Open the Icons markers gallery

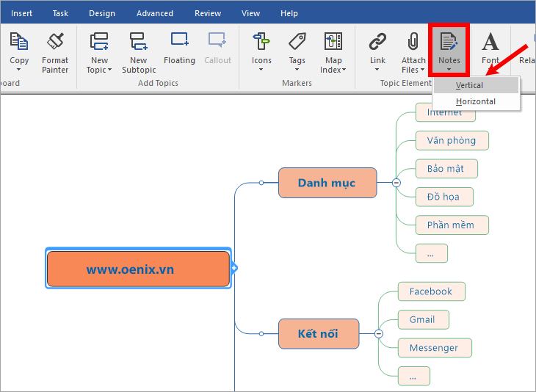pos(261,51)
